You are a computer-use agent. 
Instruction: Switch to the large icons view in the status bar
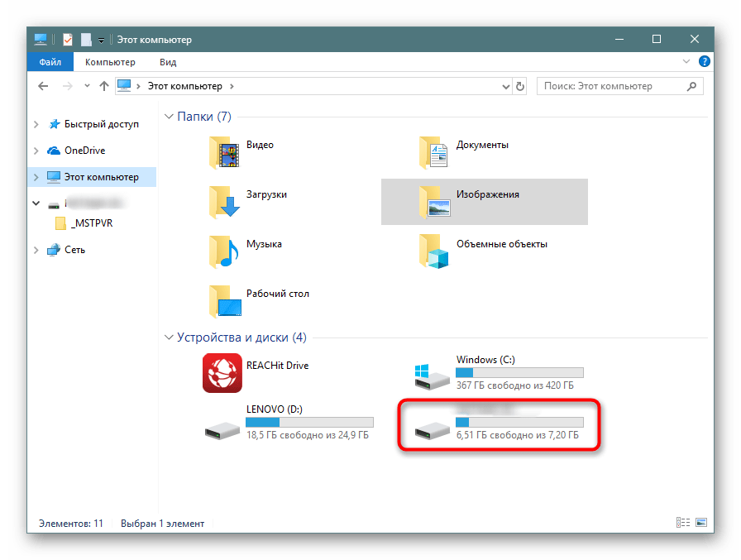point(701,523)
